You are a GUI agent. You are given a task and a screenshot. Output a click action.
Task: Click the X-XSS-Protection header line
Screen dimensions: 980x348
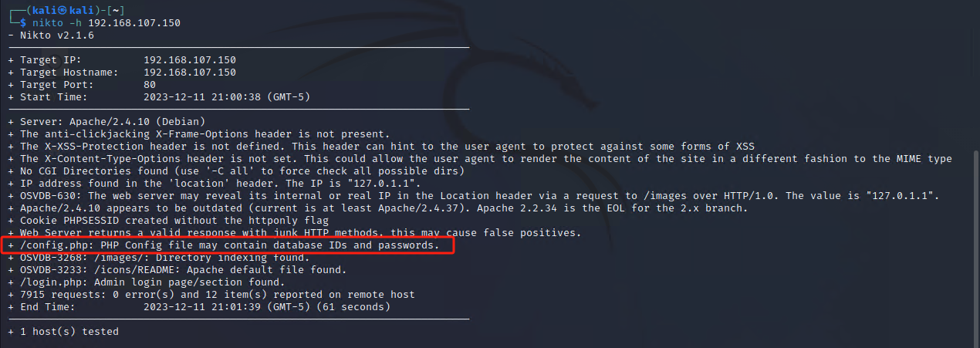point(381,147)
